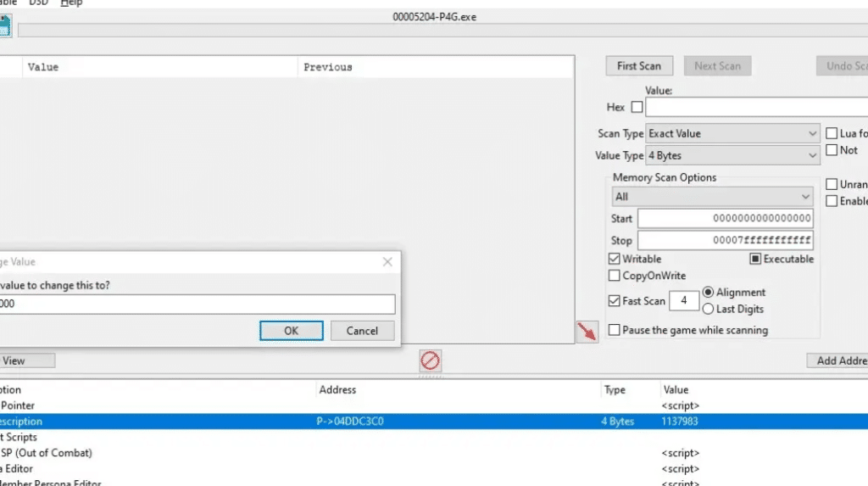Image resolution: width=868 pixels, height=486 pixels.
Task: Click the scan Value input field
Action: click(754, 108)
